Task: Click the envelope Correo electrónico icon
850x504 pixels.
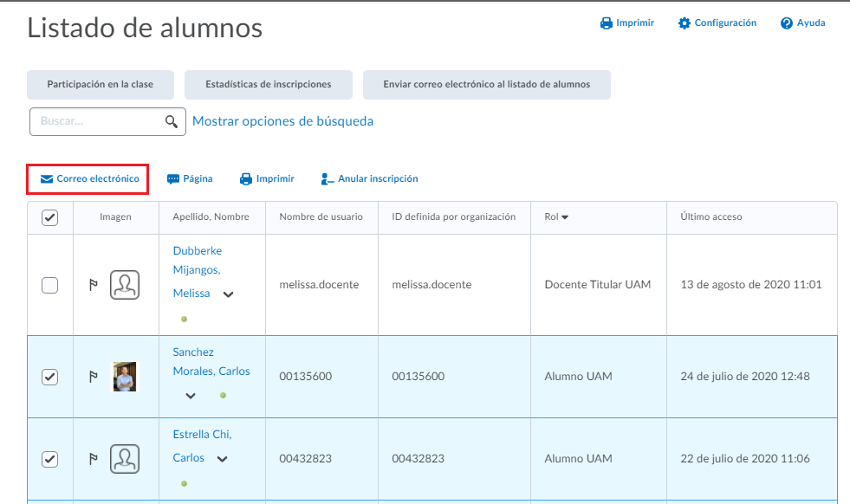Action: (47, 179)
